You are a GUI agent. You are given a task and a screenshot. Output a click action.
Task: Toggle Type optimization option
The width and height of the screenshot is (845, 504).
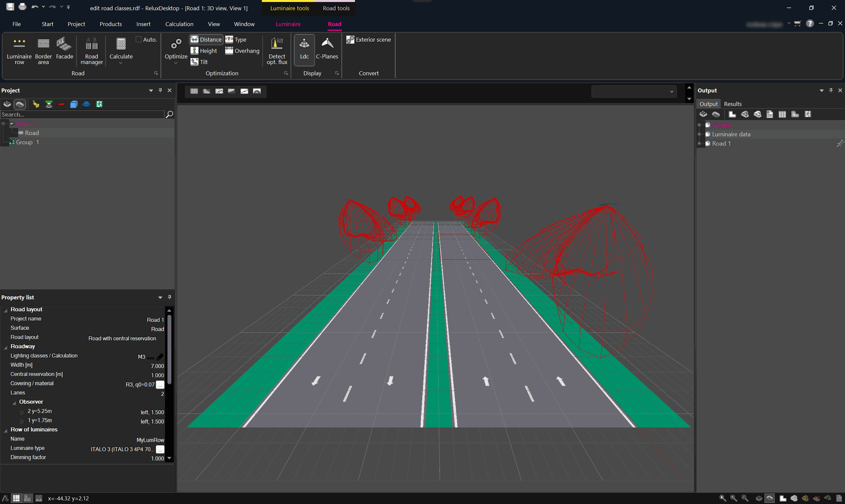point(236,40)
